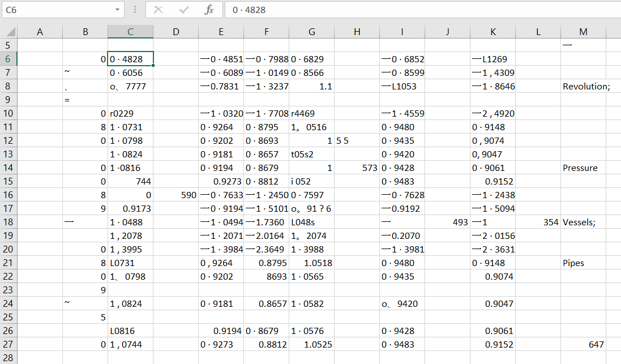Select the cell with Vessels; text
621x364 pixels.
pyautogui.click(x=583, y=222)
